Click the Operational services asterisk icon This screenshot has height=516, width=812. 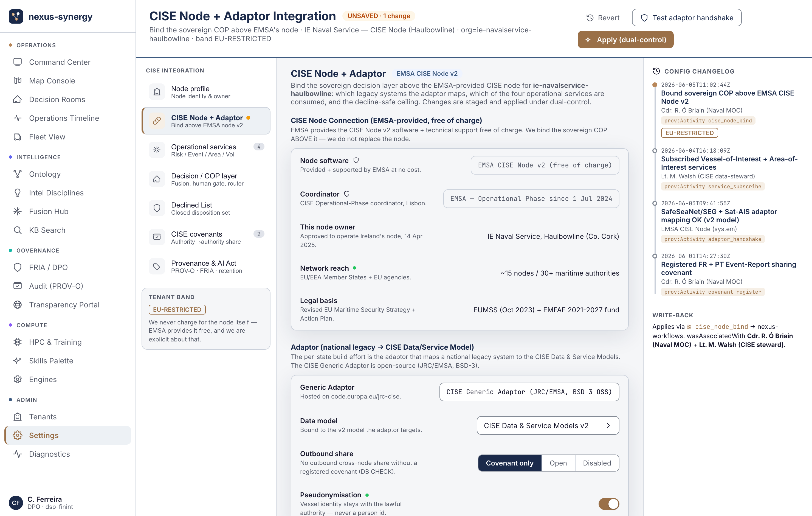click(157, 150)
